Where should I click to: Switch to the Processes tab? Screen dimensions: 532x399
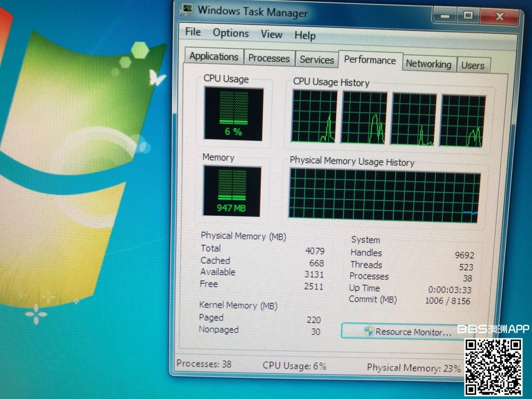pos(269,59)
